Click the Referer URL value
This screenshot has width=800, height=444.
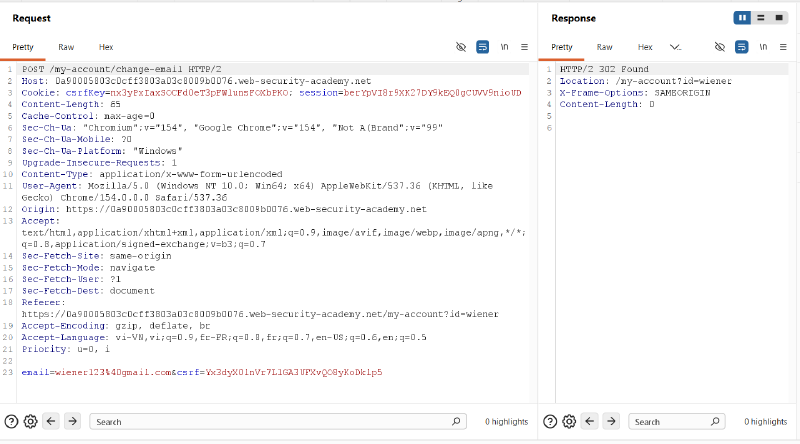260,314
